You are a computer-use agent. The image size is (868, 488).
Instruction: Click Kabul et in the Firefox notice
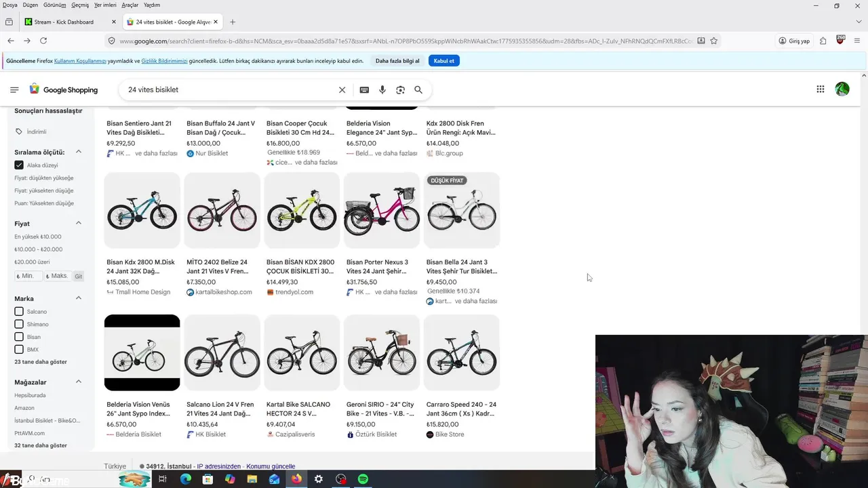pos(444,61)
